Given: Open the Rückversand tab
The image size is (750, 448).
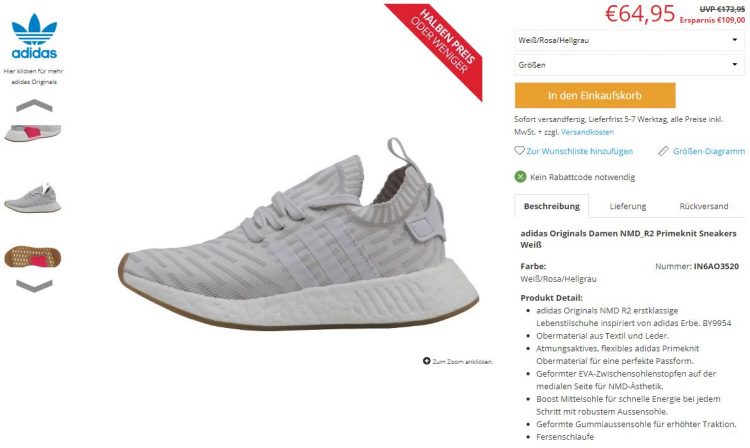Looking at the screenshot, I should [704, 206].
